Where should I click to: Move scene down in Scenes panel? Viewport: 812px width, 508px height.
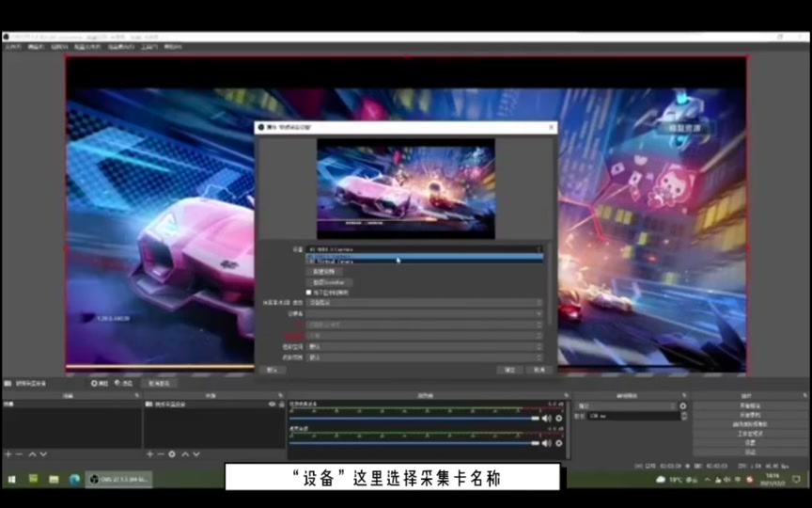43,454
